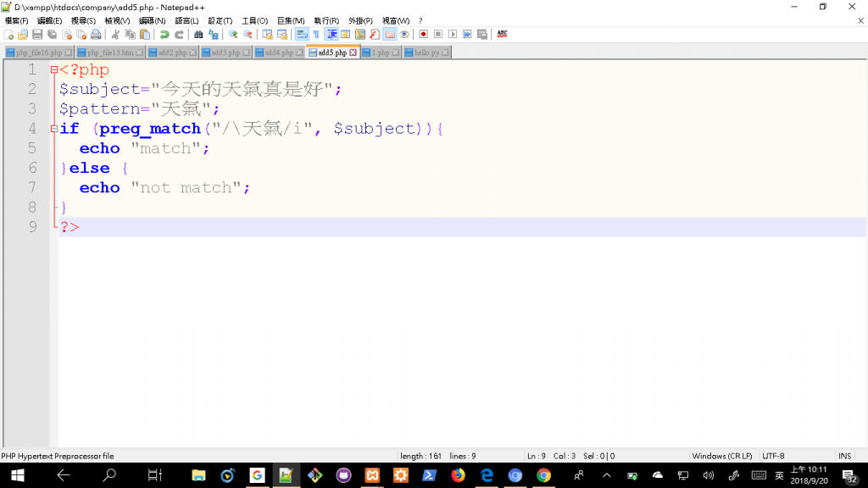Screen dimensions: 868x488
Task: Toggle synchronize vertical scrolling
Action: coord(267,34)
